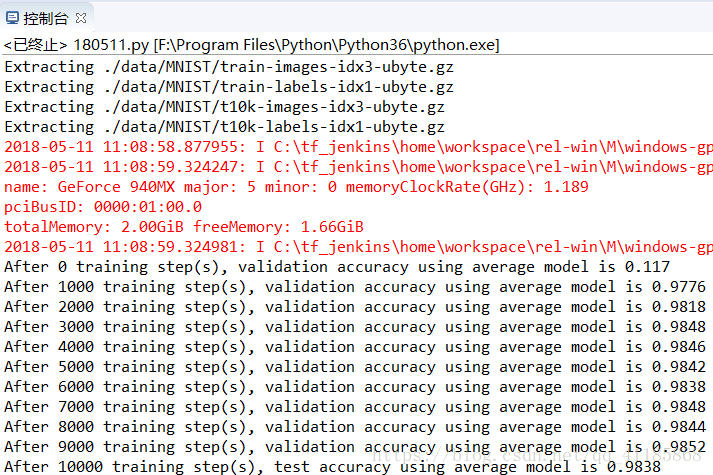Click the console monitor icon beside 控制台
Image resolution: width=713 pixels, height=475 pixels.
tap(12, 18)
